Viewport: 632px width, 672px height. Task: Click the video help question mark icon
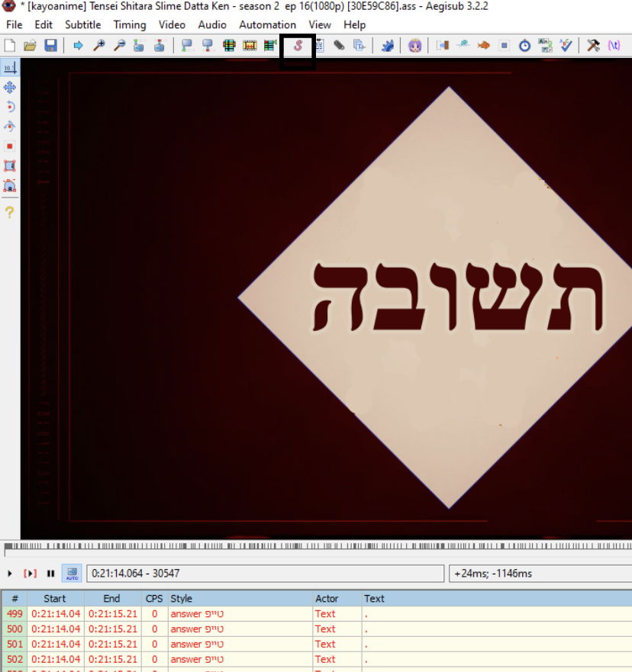10,212
